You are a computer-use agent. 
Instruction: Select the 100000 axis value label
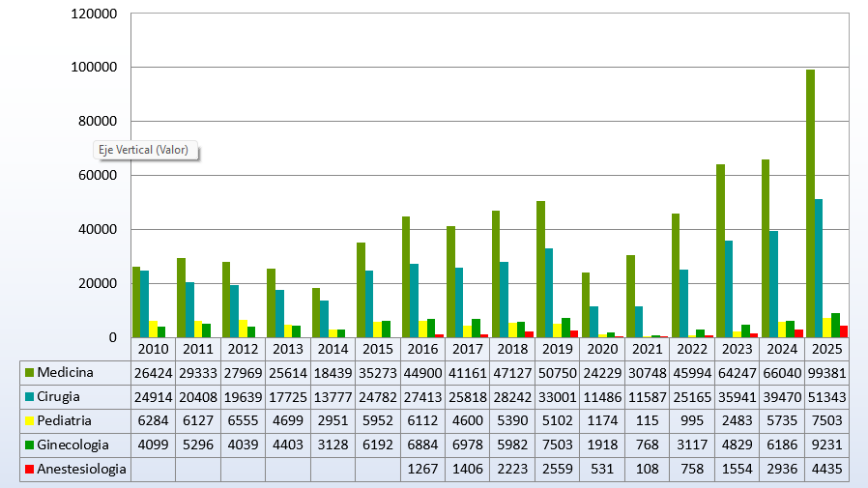[x=95, y=68]
